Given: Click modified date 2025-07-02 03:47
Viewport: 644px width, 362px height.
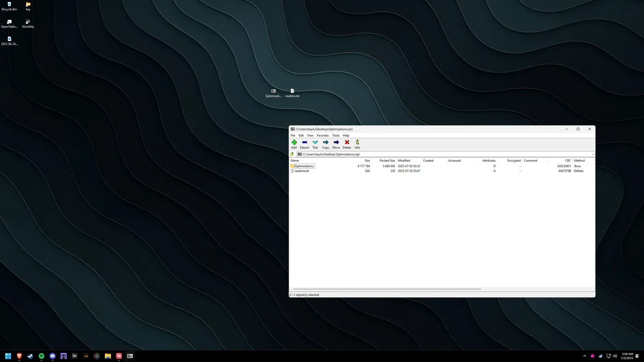Looking at the screenshot, I should click(x=409, y=171).
